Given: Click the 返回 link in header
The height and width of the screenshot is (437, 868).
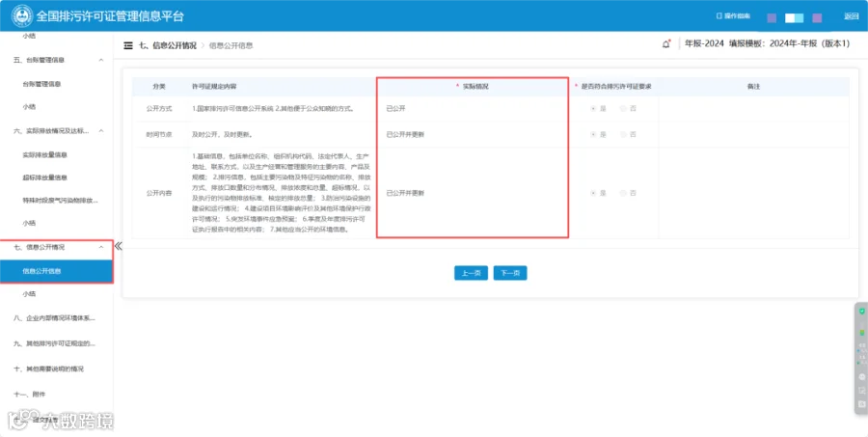Looking at the screenshot, I should pyautogui.click(x=852, y=16).
